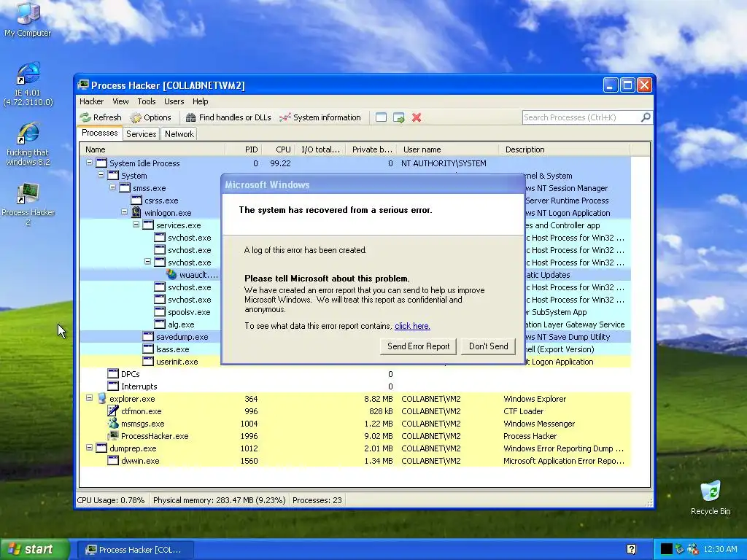Viewport: 747px width, 560px height.
Task: Click the dumprep.exe process icon
Action: tap(101, 448)
